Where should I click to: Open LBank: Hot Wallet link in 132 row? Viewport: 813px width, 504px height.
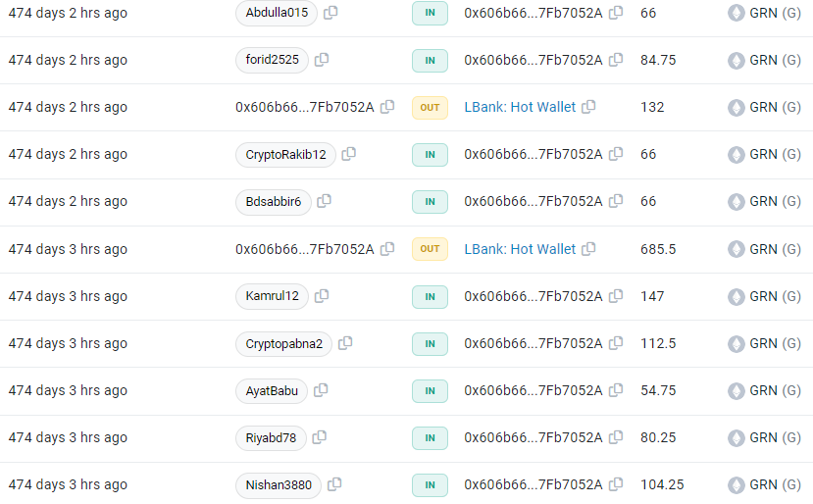point(520,107)
